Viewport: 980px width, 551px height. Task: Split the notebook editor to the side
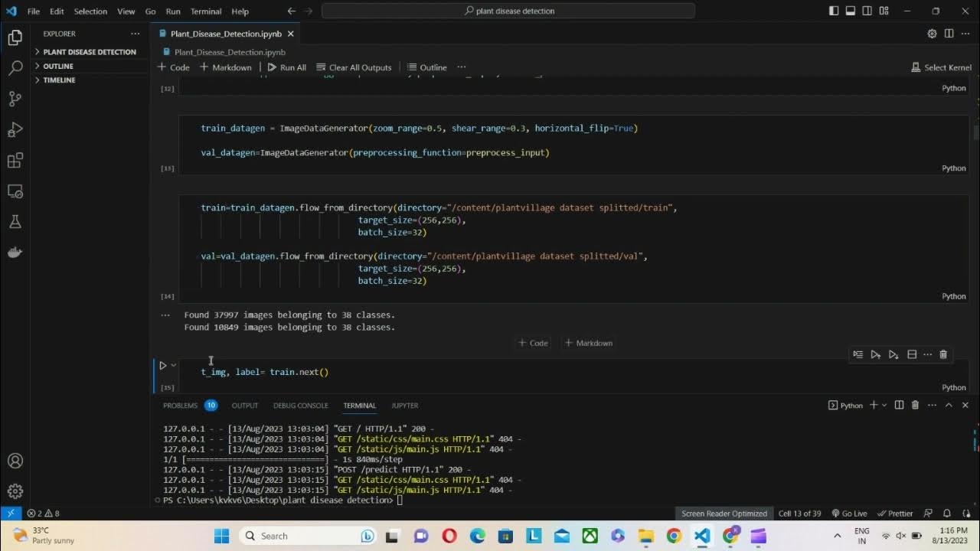click(949, 34)
